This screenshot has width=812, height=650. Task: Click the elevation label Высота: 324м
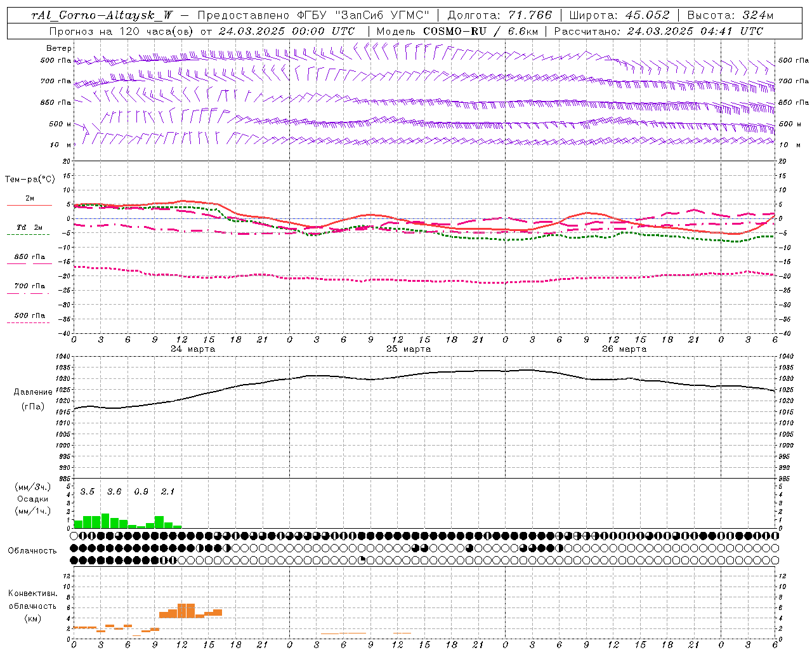pyautogui.click(x=730, y=15)
